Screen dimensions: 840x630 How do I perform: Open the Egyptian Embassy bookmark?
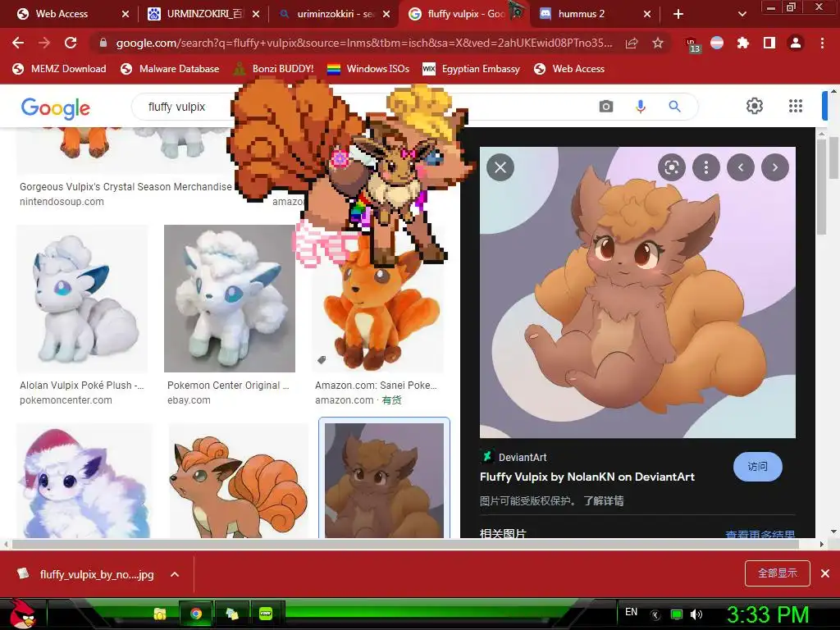point(472,69)
